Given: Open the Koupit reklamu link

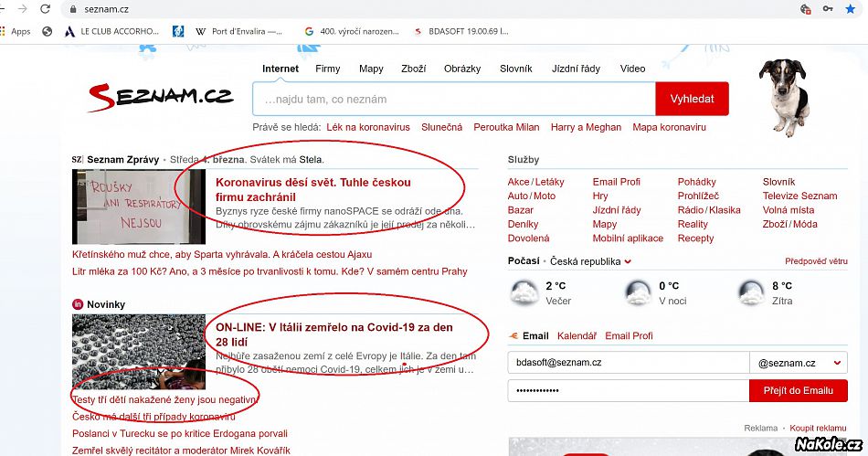Looking at the screenshot, I should (818, 429).
